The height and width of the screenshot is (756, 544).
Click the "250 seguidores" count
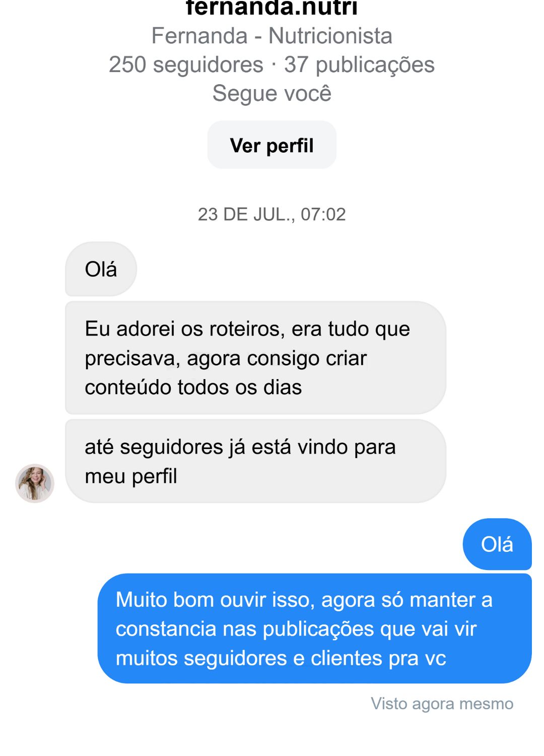(x=186, y=65)
